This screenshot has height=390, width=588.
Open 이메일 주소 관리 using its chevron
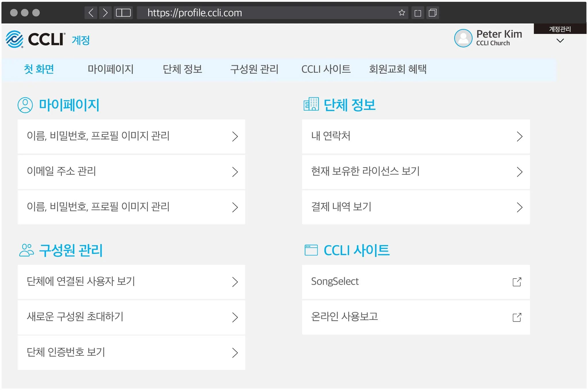(x=235, y=172)
